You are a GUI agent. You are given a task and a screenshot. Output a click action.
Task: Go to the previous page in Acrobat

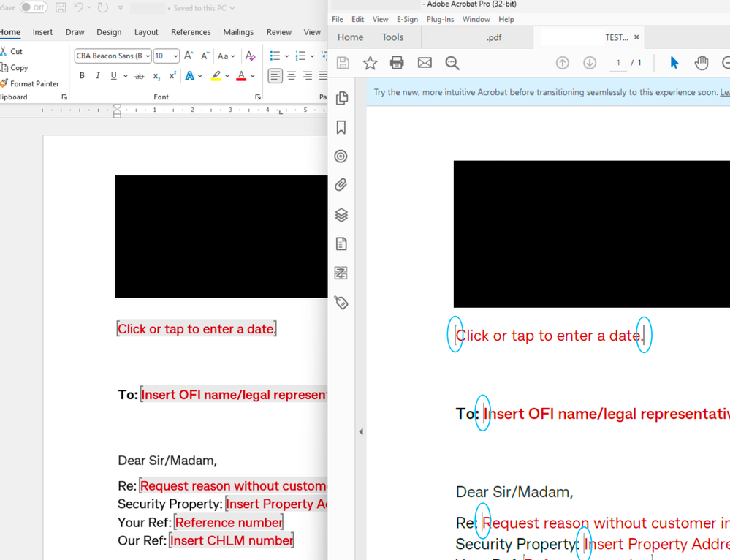point(563,62)
